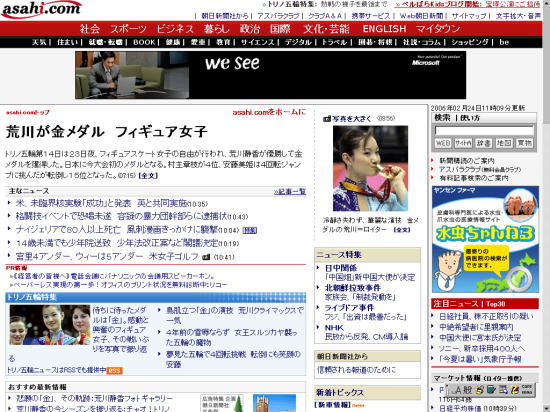This screenshot has width=550, height=412.
Task: Click the WEB search button
Action: (x=443, y=143)
